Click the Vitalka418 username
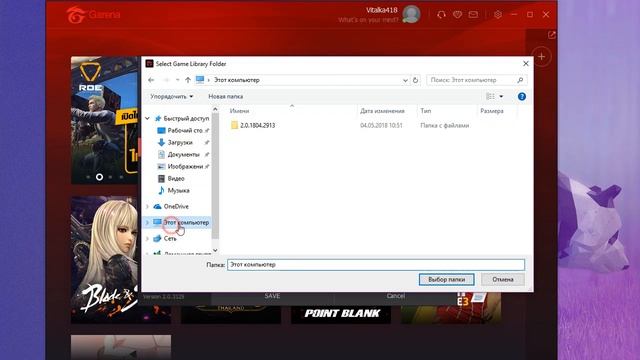Viewport: 640px width, 360px height. click(x=381, y=10)
